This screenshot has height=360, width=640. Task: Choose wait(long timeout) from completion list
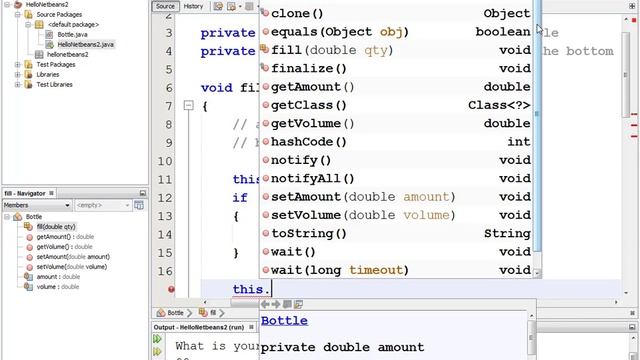pyautogui.click(x=396, y=270)
